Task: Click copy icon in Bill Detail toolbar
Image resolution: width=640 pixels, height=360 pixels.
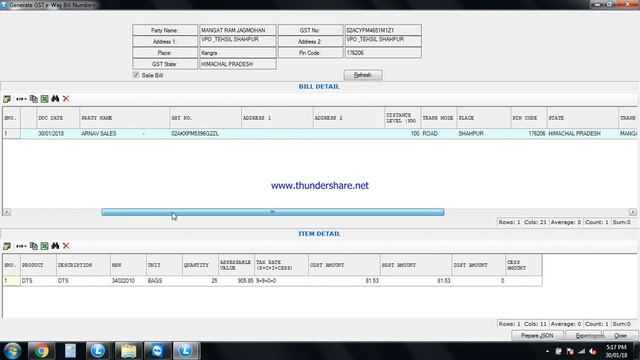Action: tap(34, 99)
